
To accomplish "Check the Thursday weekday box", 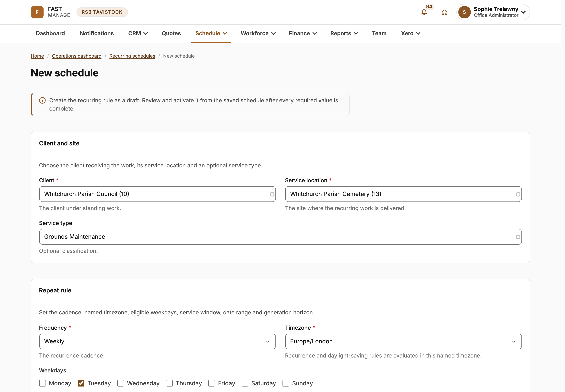I will (169, 383).
